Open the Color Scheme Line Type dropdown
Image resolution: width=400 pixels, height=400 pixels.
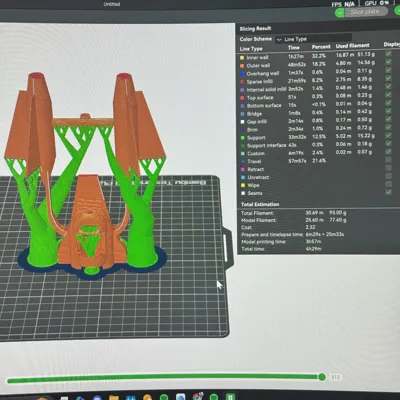pos(313,39)
